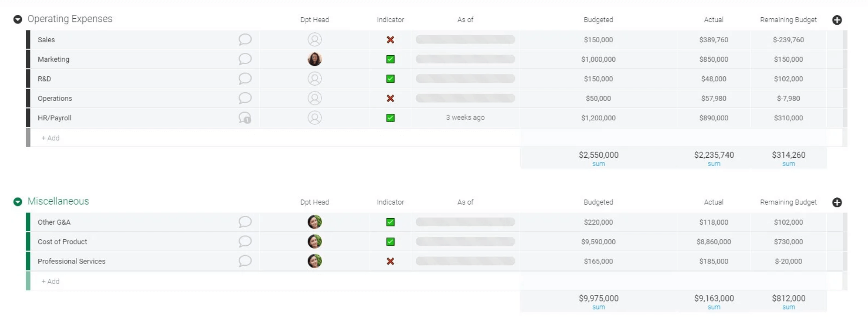Toggle the red X indicator on Operations

coord(390,98)
